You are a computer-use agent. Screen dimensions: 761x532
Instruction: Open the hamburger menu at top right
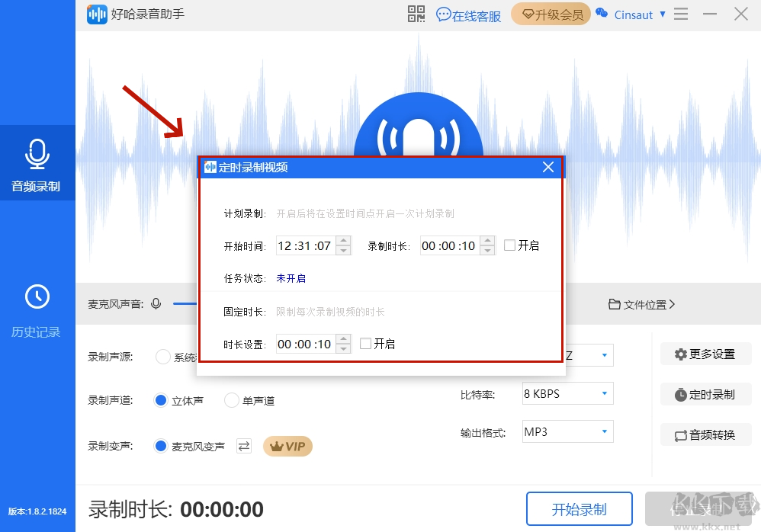pyautogui.click(x=680, y=14)
